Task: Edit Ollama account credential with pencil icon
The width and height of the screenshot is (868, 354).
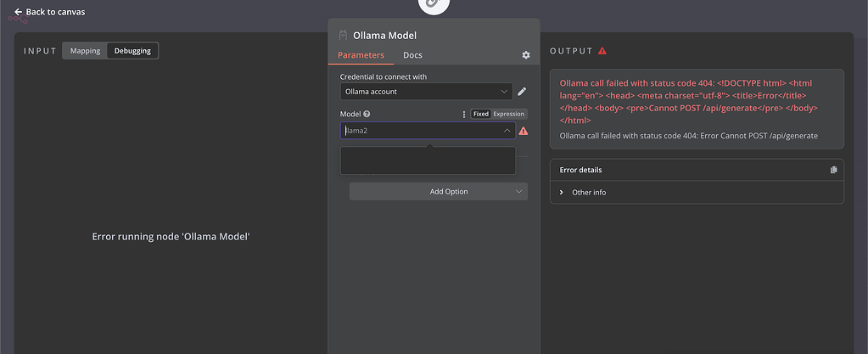Action: pyautogui.click(x=522, y=92)
